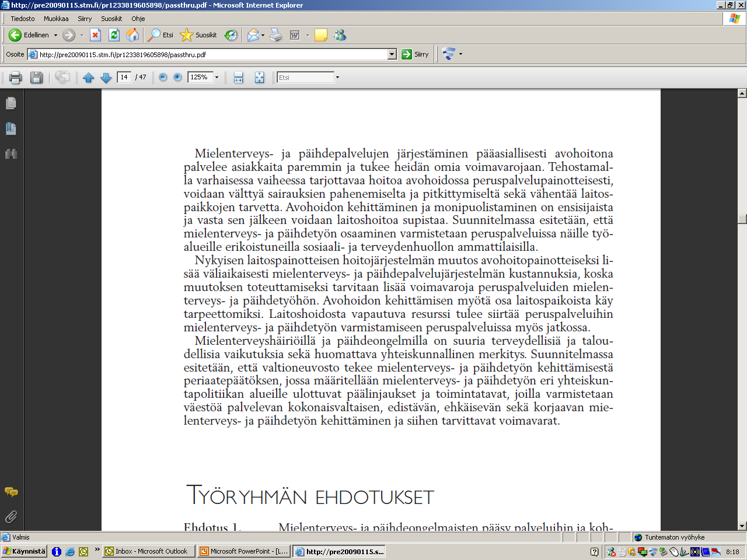Go back with the Edellinen button
747x560 pixels.
click(x=29, y=35)
